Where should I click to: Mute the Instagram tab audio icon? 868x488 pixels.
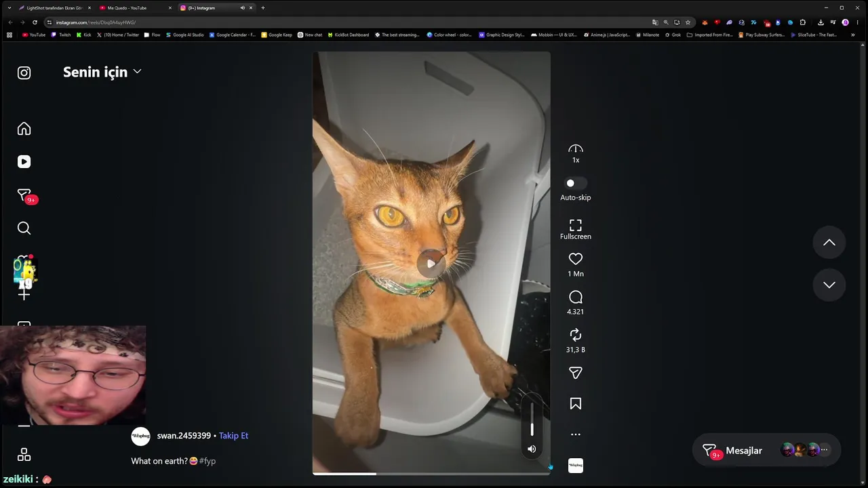pyautogui.click(x=242, y=7)
